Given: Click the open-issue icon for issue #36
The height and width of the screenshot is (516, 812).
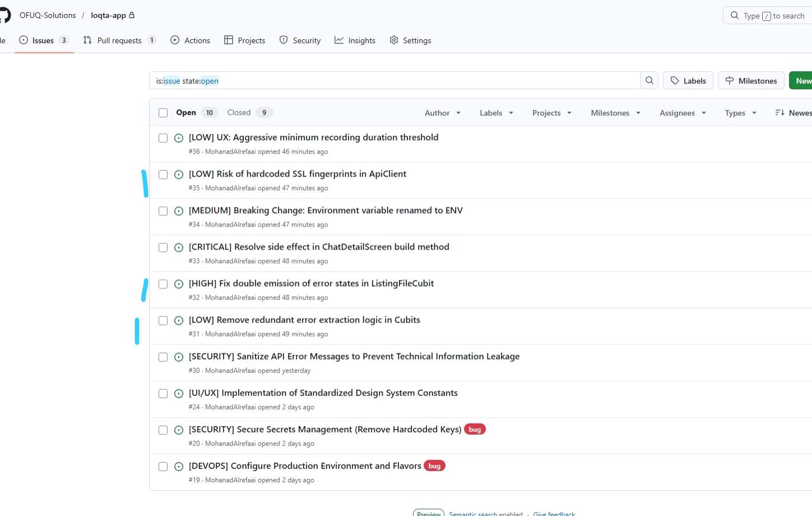Looking at the screenshot, I should point(179,138).
